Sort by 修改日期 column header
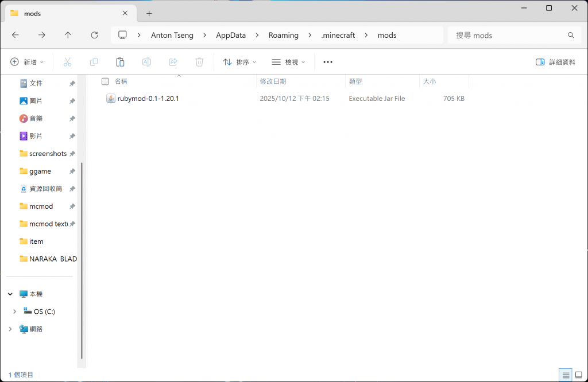The image size is (588, 382). (273, 81)
